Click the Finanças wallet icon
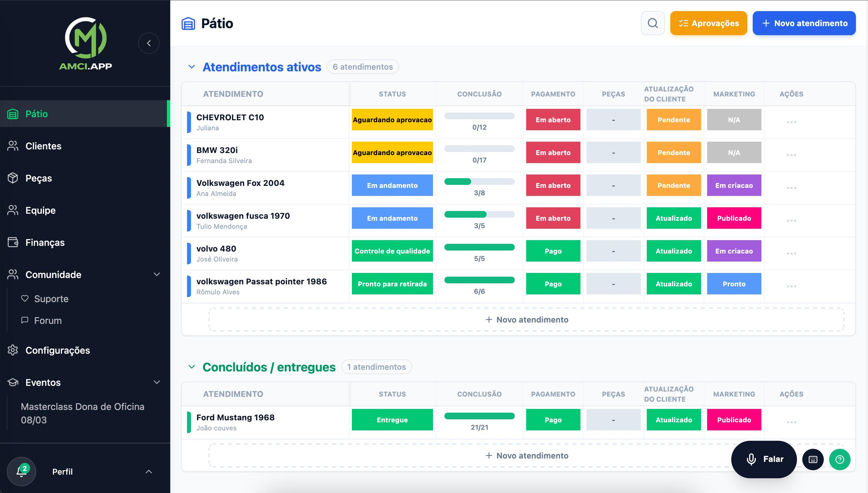 coord(13,242)
